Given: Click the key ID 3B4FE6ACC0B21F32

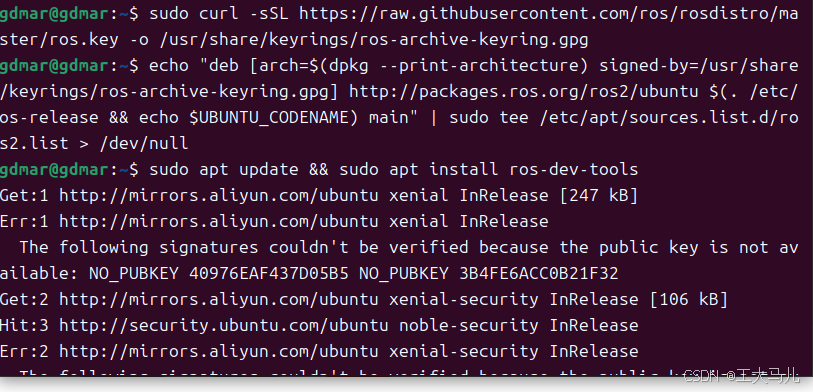Looking at the screenshot, I should pos(539,273).
